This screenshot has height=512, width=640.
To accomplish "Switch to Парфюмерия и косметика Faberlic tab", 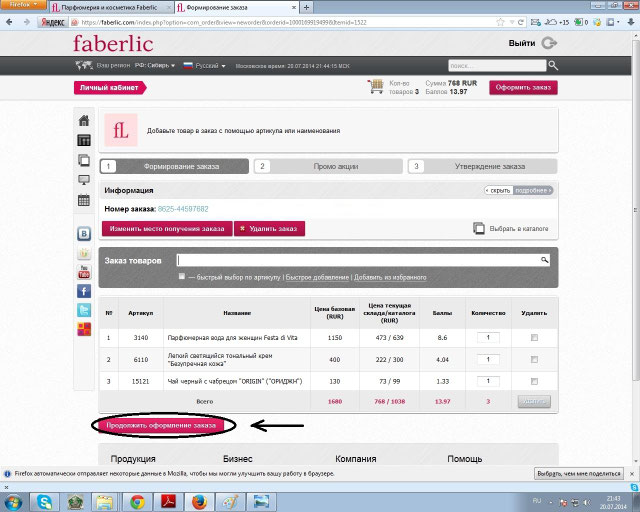I will 110,7.
